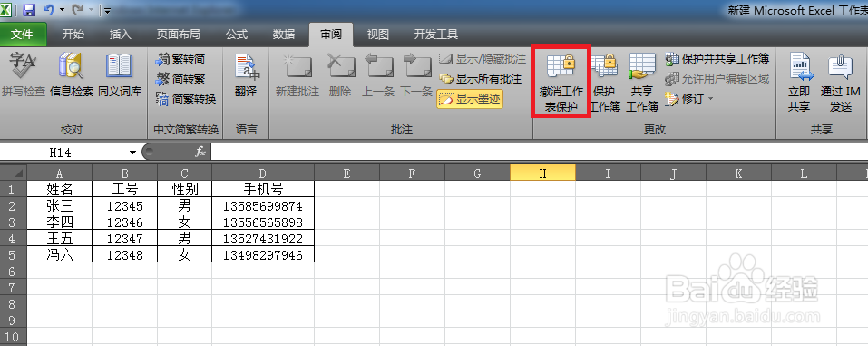
Task: Switch to the 数据 ribbon tab
Action: [x=283, y=35]
